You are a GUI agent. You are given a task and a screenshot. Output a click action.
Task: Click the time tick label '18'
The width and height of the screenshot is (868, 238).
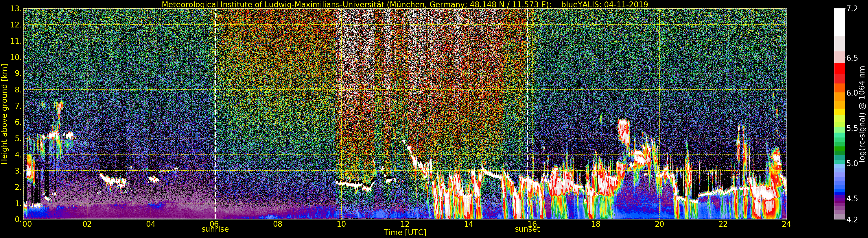[x=596, y=224]
